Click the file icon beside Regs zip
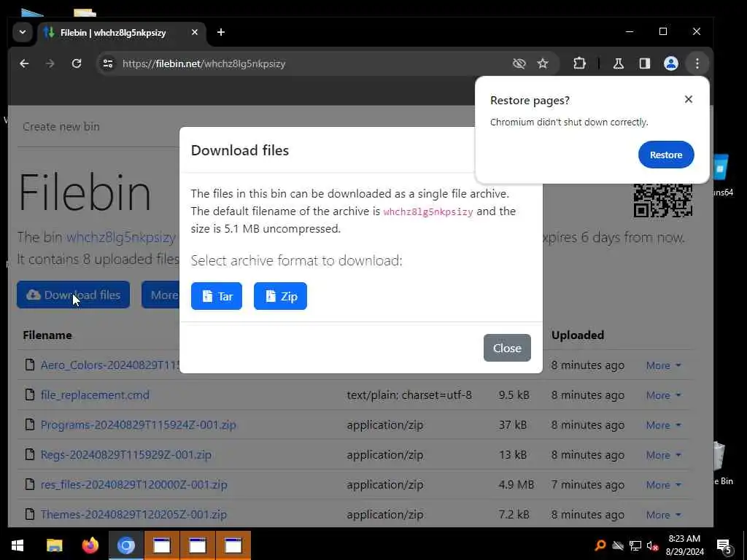Viewport: 747px width, 560px height. click(30, 454)
